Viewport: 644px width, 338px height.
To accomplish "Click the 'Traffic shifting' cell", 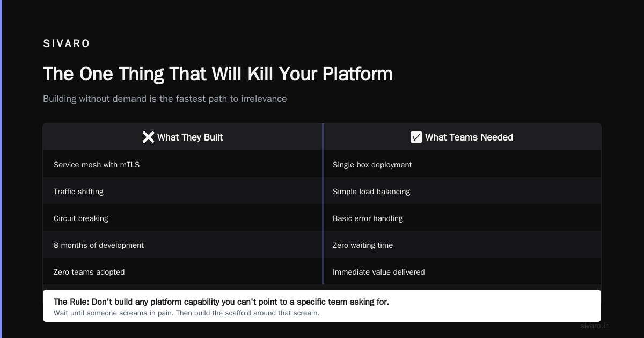I will point(182,190).
